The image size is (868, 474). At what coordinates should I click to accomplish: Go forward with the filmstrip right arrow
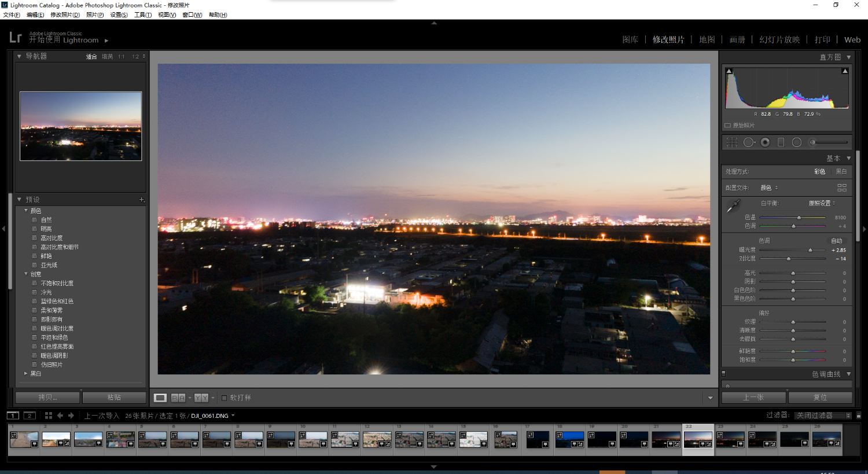[71, 416]
